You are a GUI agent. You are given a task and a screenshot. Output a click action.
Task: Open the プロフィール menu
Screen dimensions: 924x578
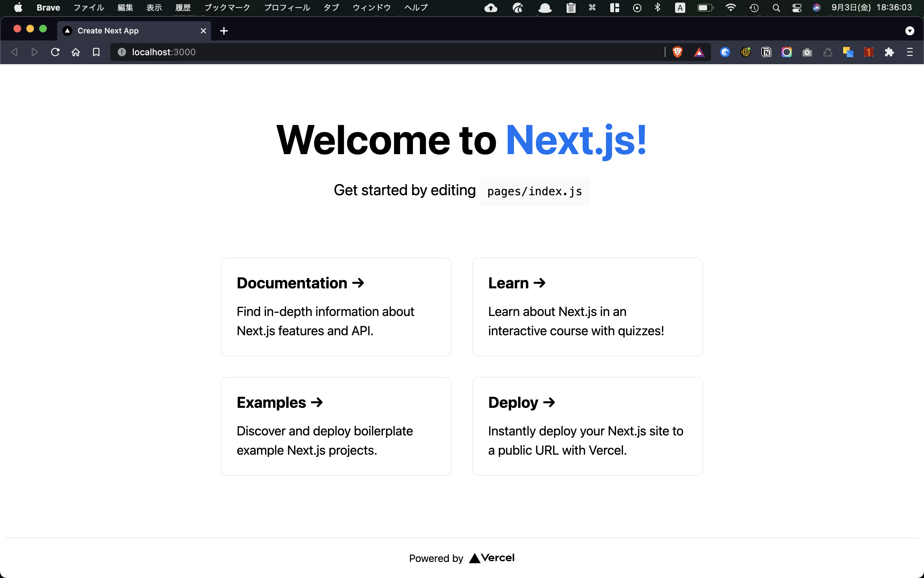[287, 8]
